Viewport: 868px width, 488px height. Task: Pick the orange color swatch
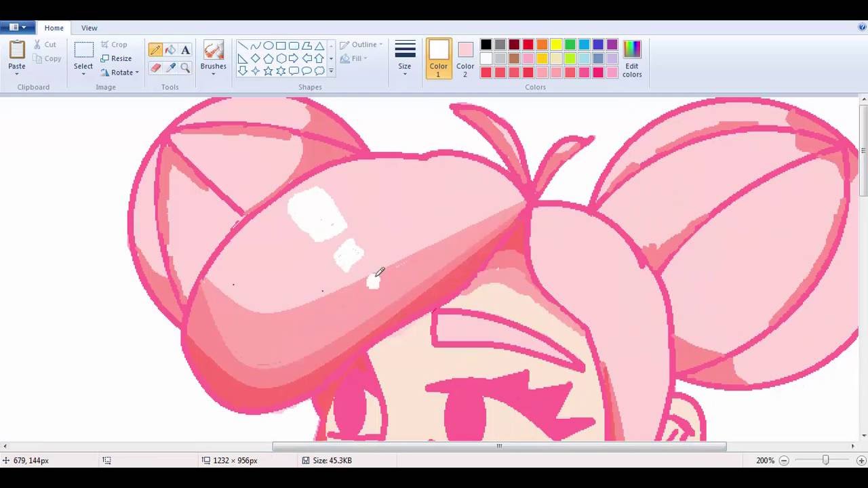(542, 45)
